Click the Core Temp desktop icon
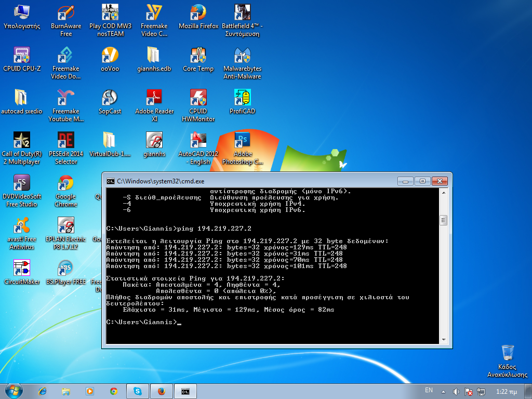The height and width of the screenshot is (399, 532). click(198, 56)
